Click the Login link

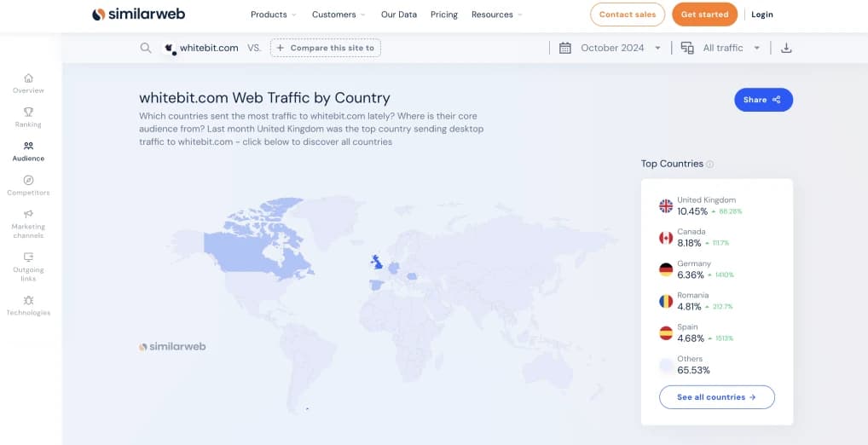click(761, 14)
